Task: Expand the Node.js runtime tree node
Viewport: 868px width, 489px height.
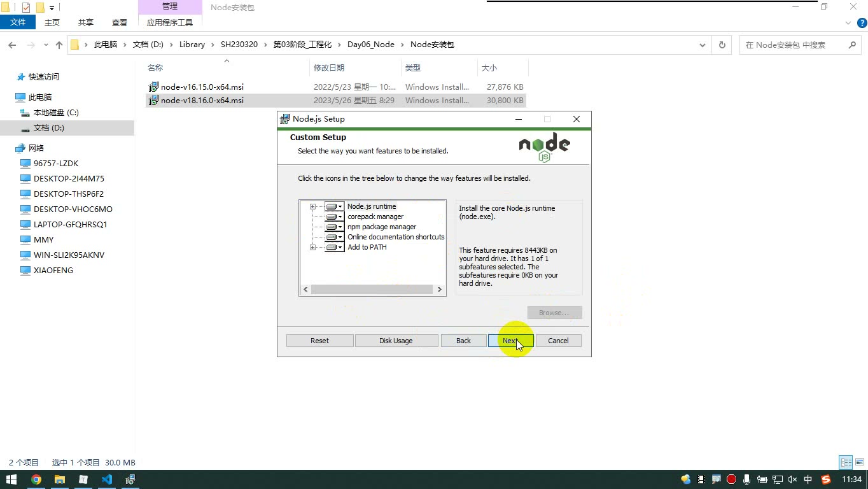Action: click(x=312, y=206)
